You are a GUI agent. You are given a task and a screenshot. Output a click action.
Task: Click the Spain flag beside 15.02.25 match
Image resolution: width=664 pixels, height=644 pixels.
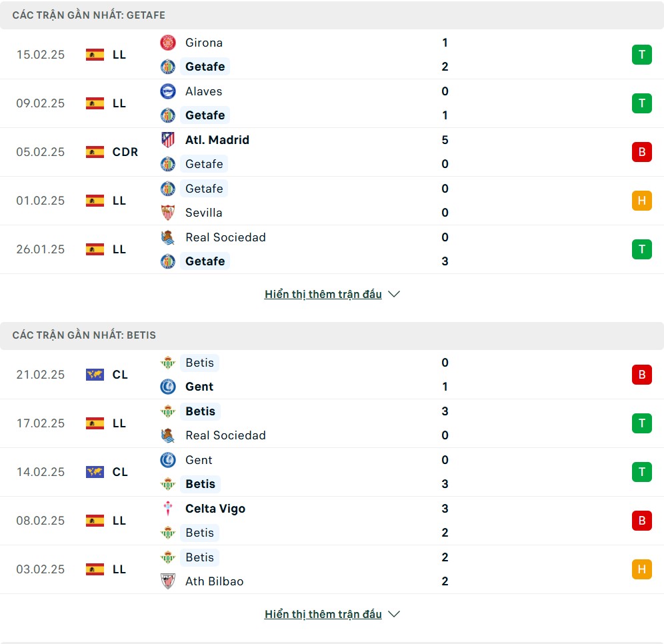(x=95, y=55)
